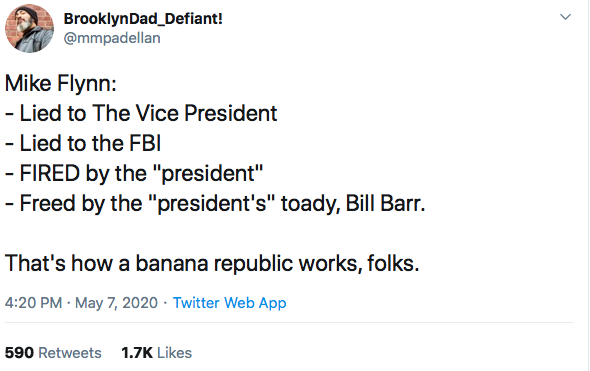Viewport: 590px width, 371px height.
Task: Click the Twitter Web App source link
Action: click(230, 303)
